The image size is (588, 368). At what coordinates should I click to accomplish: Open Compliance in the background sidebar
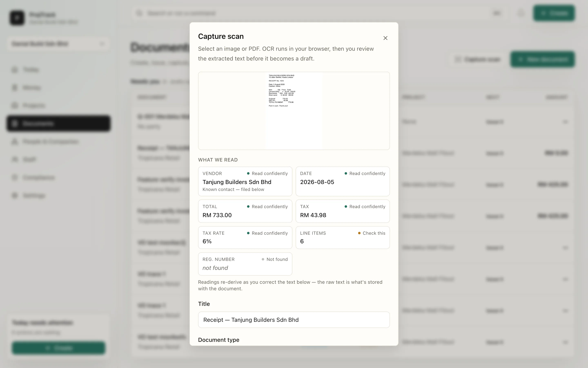pyautogui.click(x=58, y=177)
